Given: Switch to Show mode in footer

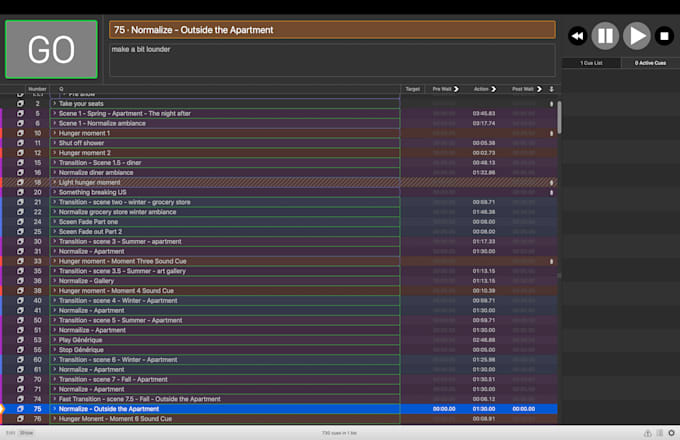Looking at the screenshot, I should click(26, 433).
